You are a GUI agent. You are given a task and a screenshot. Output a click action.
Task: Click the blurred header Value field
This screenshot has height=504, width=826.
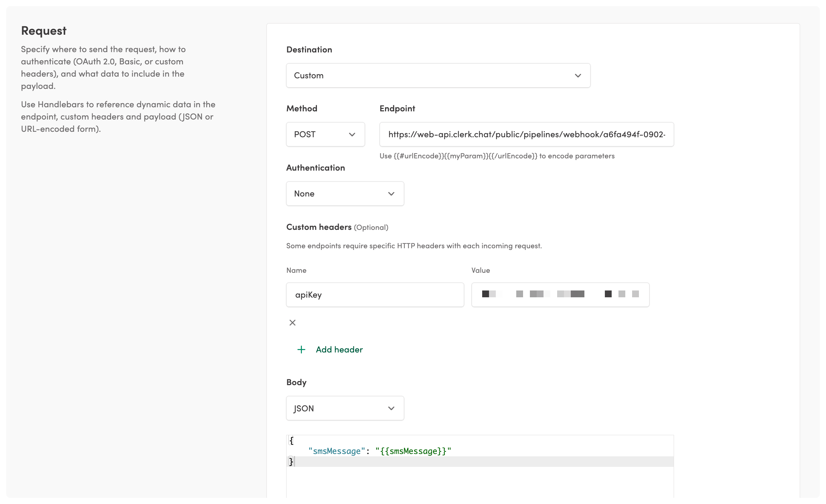560,295
